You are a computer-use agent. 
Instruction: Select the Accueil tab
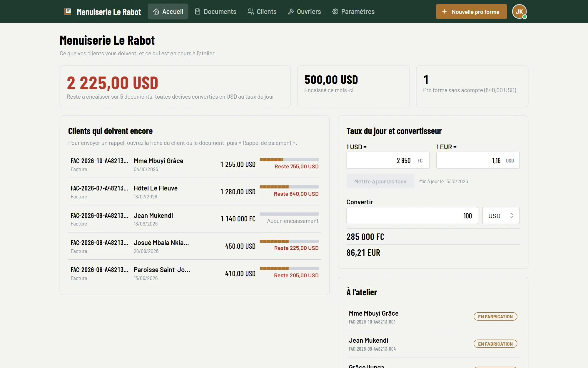click(168, 11)
